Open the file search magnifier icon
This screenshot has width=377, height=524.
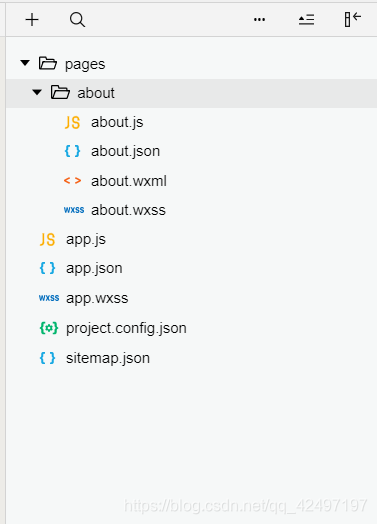click(77, 20)
